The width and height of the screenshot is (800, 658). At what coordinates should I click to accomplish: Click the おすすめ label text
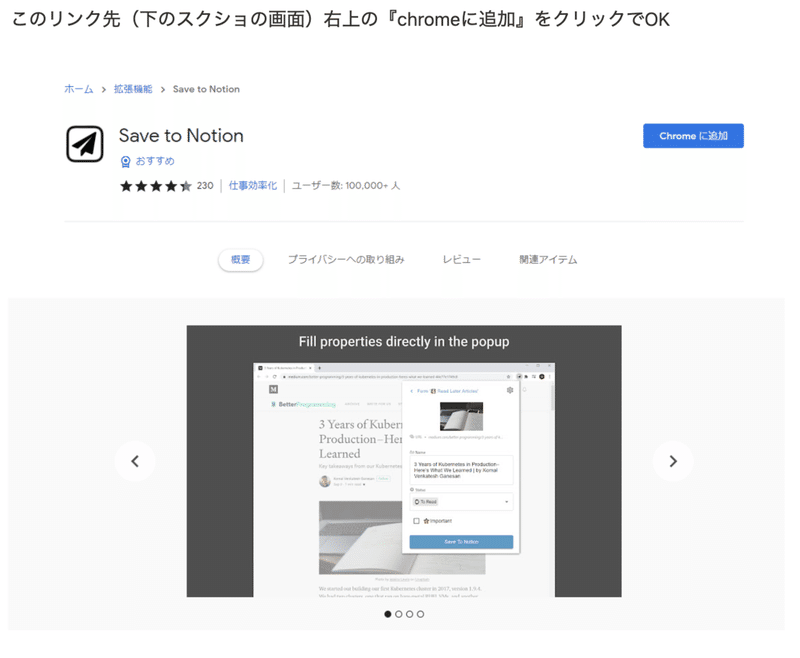(x=155, y=161)
